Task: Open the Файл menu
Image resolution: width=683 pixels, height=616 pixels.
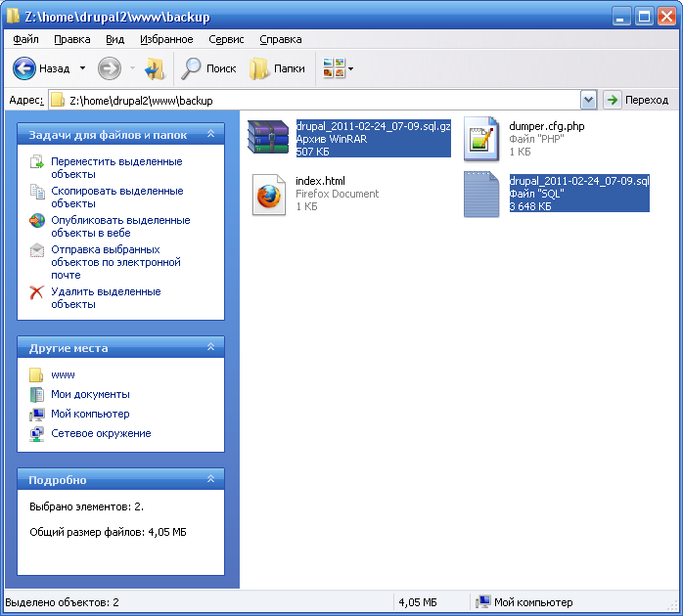Action: [x=25, y=39]
